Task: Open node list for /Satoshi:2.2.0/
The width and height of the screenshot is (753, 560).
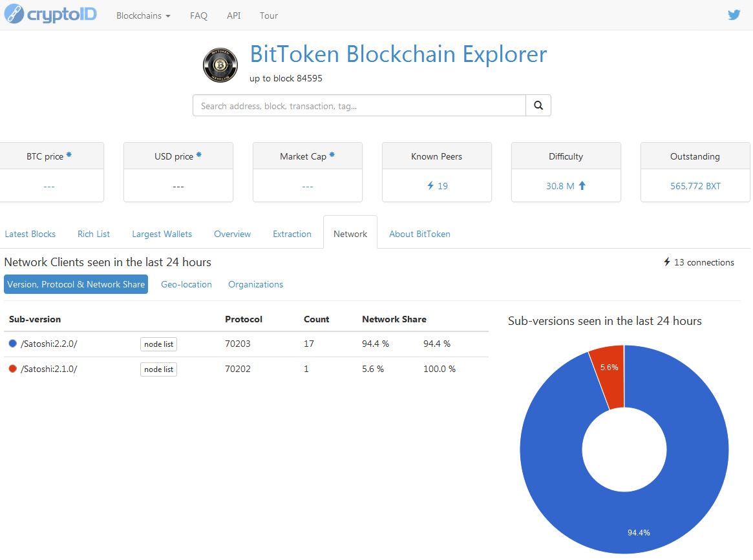Action: (158, 344)
